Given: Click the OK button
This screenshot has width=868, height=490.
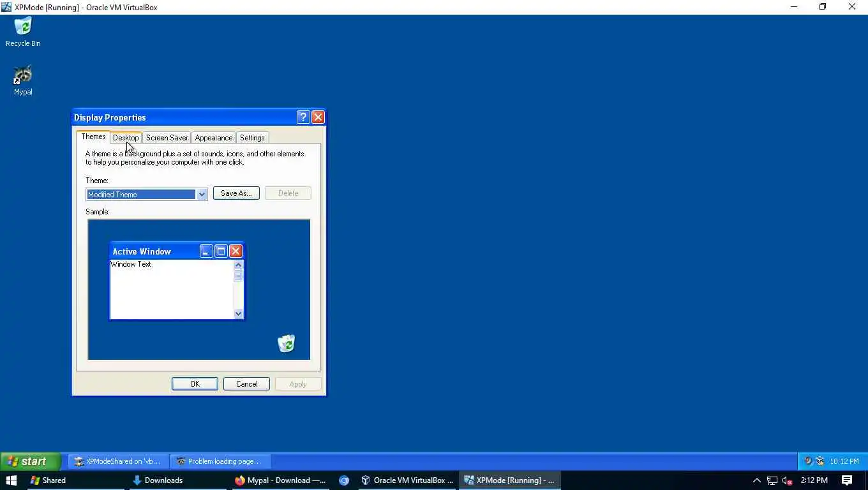Looking at the screenshot, I should [x=195, y=384].
